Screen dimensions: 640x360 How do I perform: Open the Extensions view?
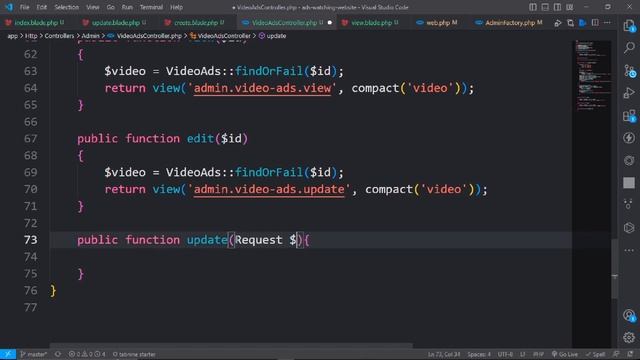[629, 116]
